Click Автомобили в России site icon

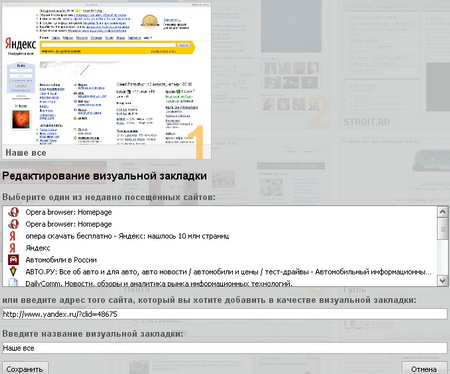[x=13, y=260]
